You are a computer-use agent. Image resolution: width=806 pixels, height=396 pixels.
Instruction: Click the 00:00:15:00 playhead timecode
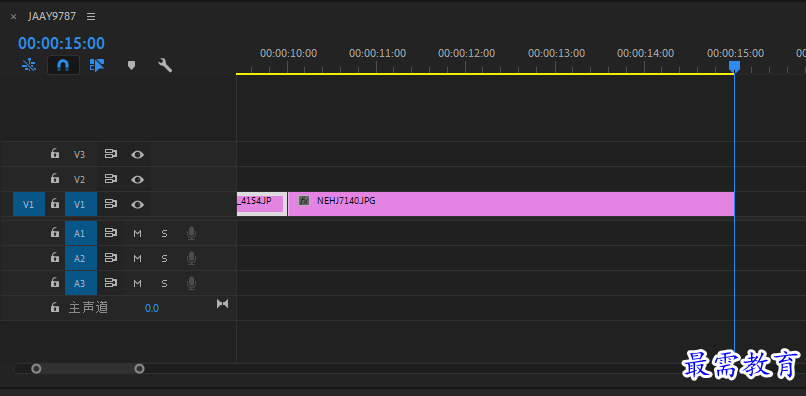coord(61,43)
